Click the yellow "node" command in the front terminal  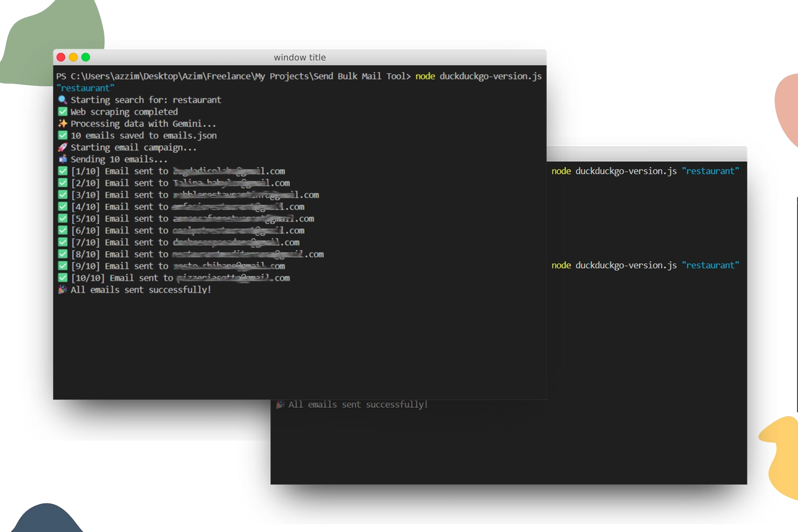coord(425,76)
